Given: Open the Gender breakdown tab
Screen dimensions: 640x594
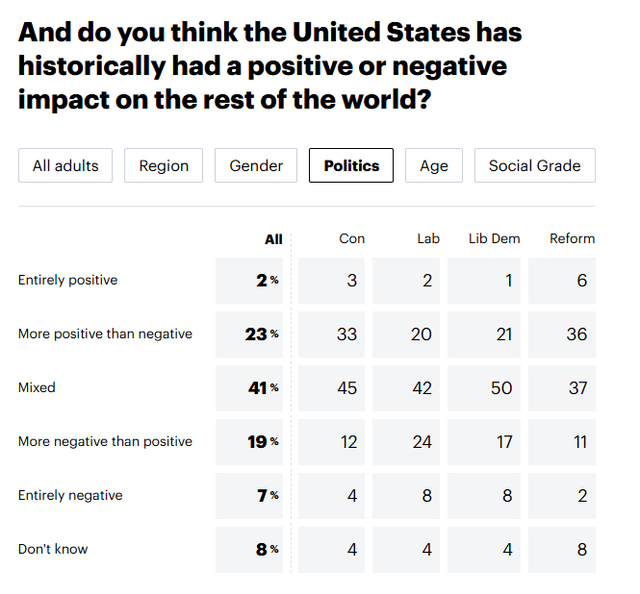Looking at the screenshot, I should click(x=256, y=166).
